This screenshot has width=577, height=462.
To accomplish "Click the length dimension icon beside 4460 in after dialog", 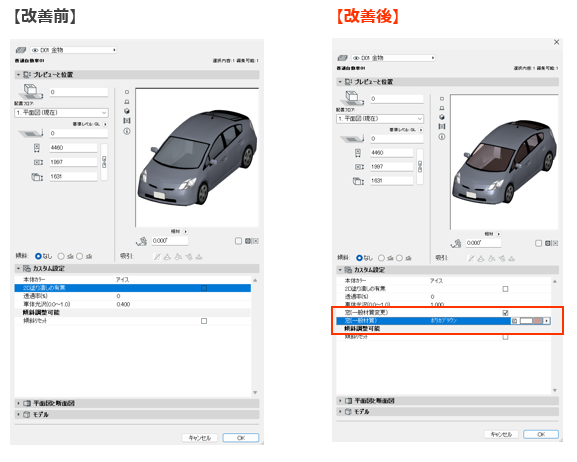I will [x=358, y=152].
